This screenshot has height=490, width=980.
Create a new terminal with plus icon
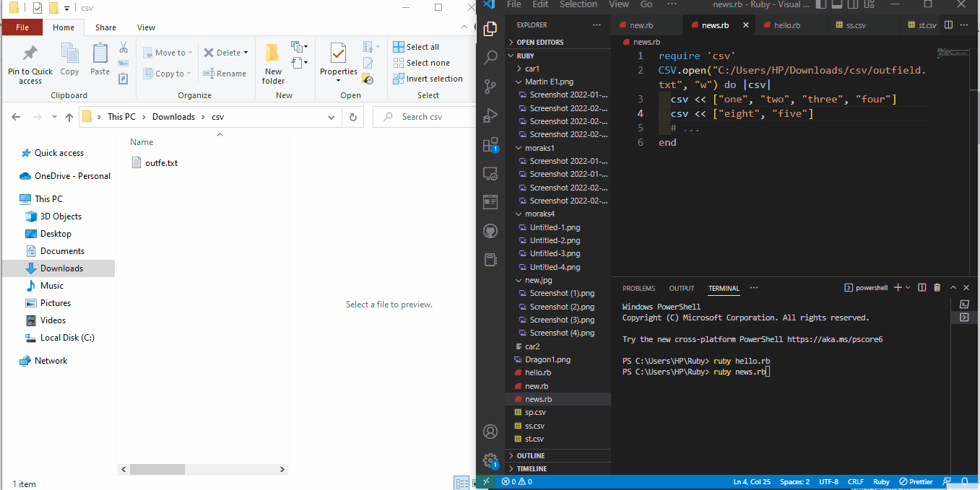click(898, 287)
